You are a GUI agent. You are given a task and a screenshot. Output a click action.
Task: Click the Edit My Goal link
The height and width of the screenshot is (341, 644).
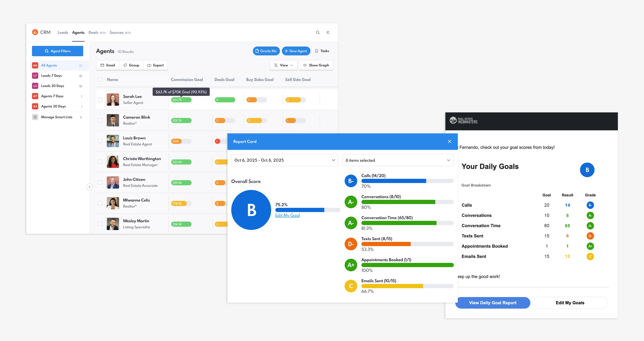(287, 215)
